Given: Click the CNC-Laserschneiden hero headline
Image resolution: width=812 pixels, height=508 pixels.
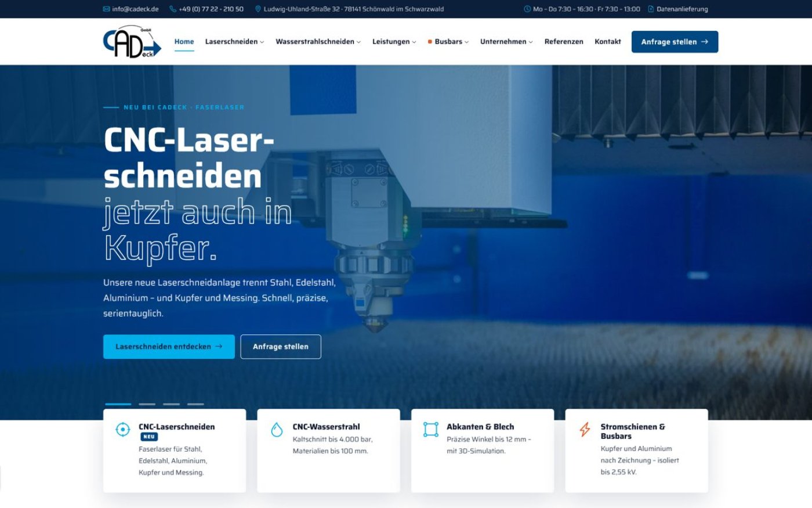Looking at the screenshot, I should click(188, 158).
